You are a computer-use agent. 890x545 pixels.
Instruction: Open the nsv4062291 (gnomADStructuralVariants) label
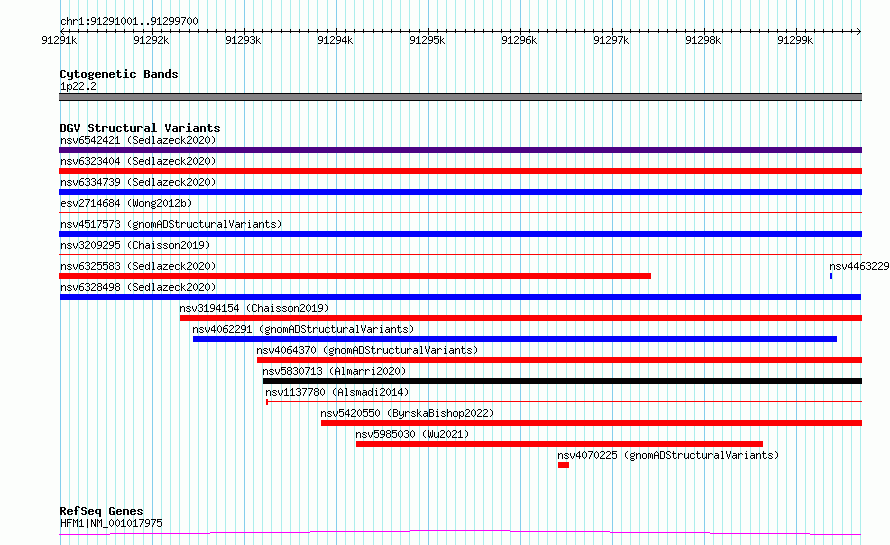(303, 329)
